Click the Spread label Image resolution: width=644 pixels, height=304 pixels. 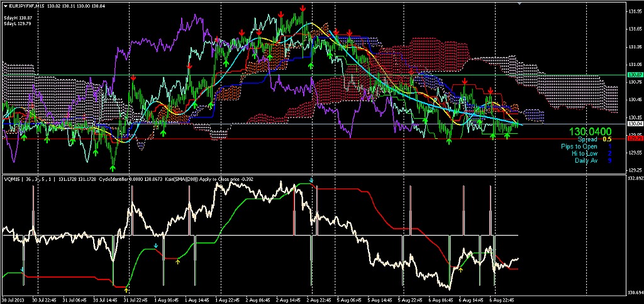point(587,139)
